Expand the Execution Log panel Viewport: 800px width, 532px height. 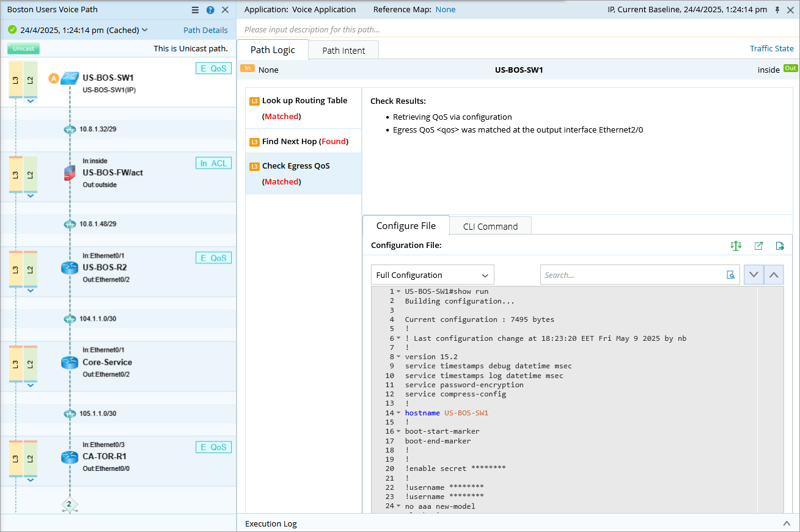pyautogui.click(x=787, y=523)
